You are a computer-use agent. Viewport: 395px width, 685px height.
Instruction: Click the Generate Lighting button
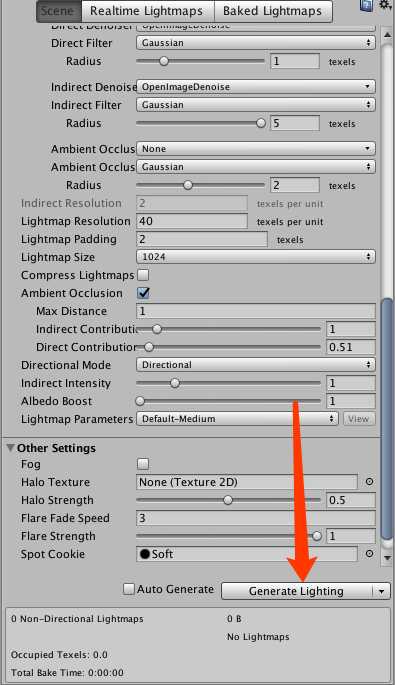point(297,592)
